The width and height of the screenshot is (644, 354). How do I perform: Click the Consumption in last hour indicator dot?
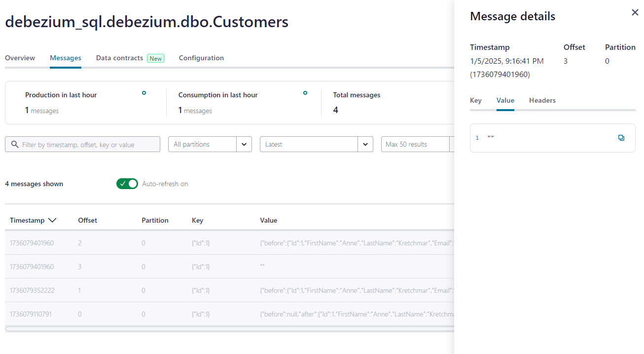click(305, 92)
